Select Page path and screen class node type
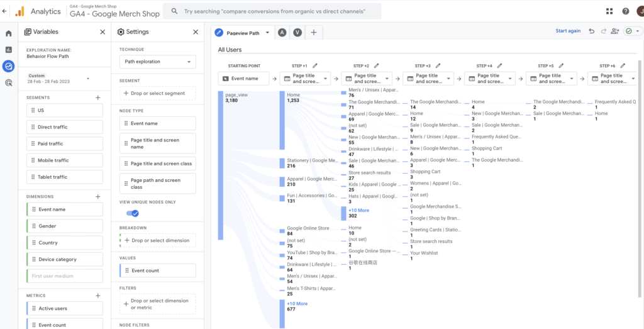The image size is (644, 329). pos(158,184)
